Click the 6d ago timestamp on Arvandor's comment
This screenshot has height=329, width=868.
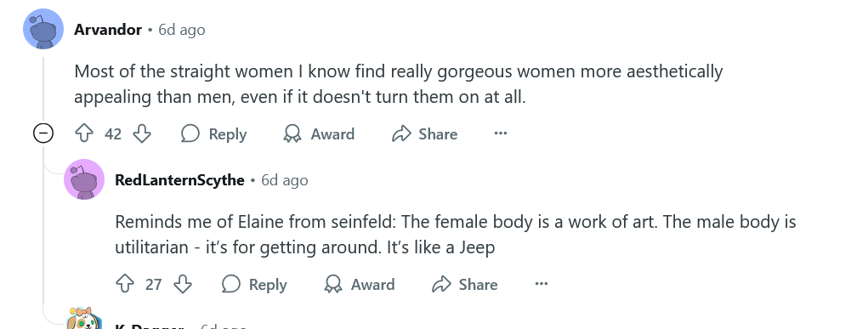pos(182,30)
